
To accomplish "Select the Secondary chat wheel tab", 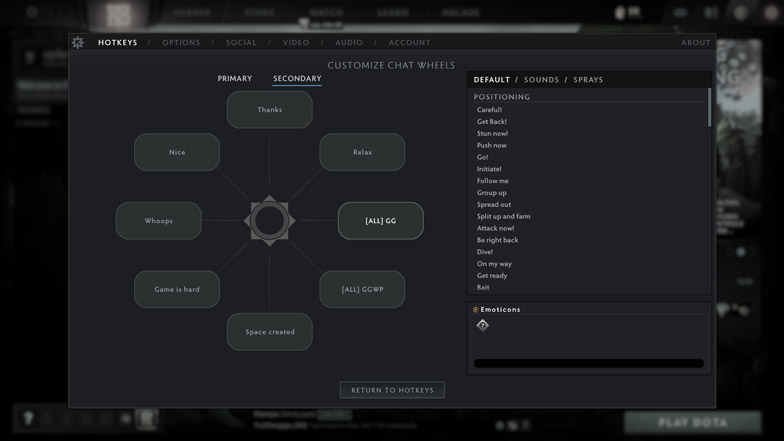I will point(297,78).
